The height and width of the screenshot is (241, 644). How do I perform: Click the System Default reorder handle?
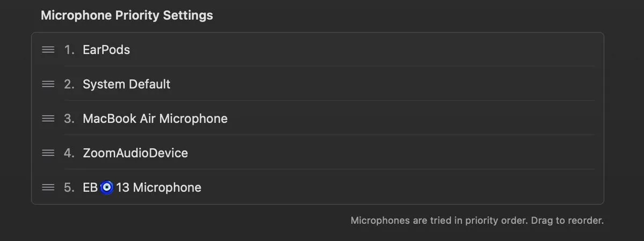[48, 84]
